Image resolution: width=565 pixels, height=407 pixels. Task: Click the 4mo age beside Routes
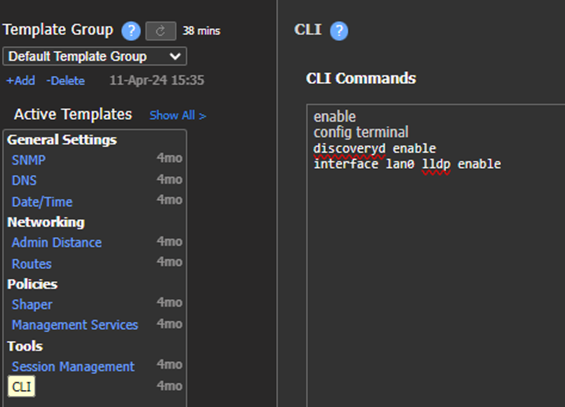[x=170, y=262]
